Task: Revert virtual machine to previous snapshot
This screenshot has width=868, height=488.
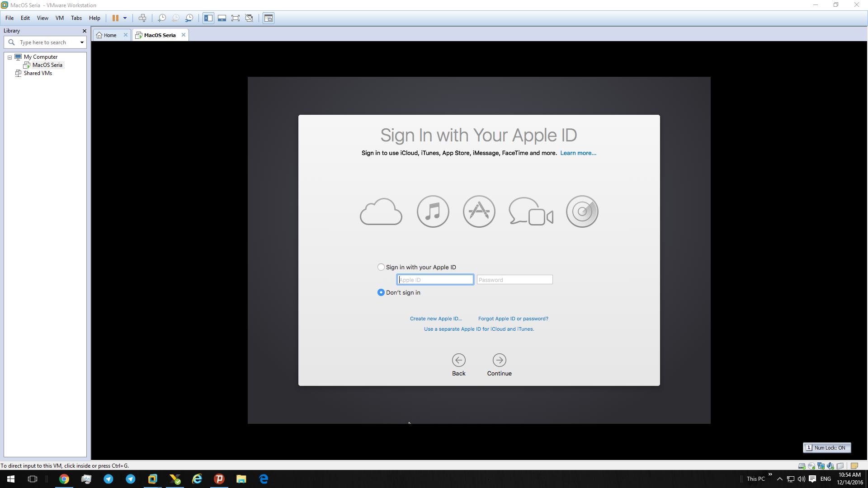Action: [175, 18]
